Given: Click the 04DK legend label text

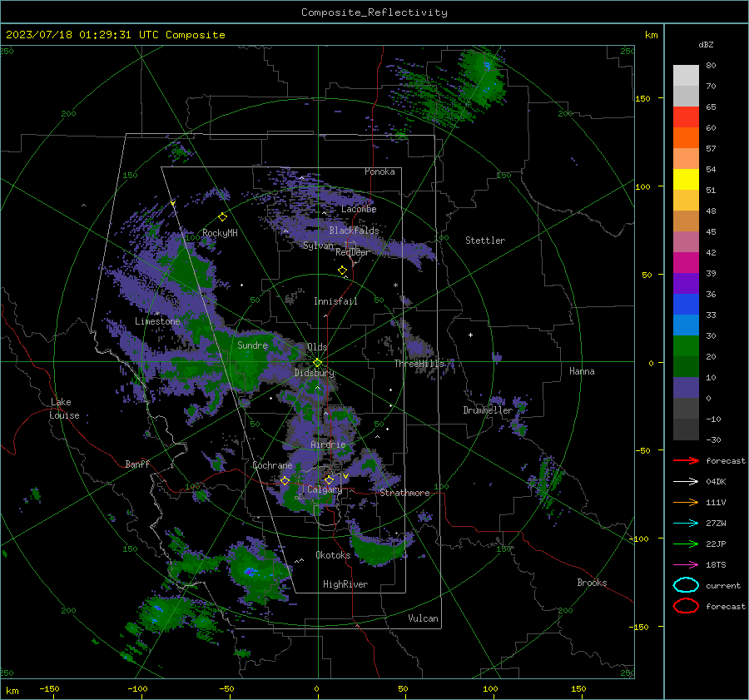Looking at the screenshot, I should coord(716,482).
